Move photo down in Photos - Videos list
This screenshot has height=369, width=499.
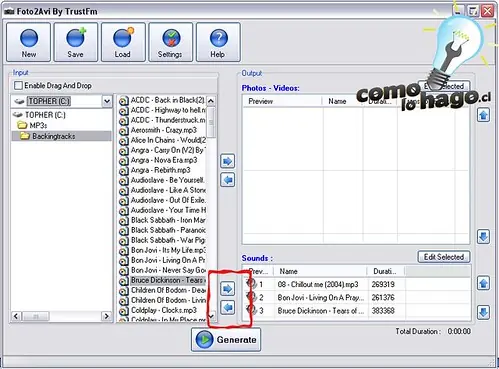[483, 237]
